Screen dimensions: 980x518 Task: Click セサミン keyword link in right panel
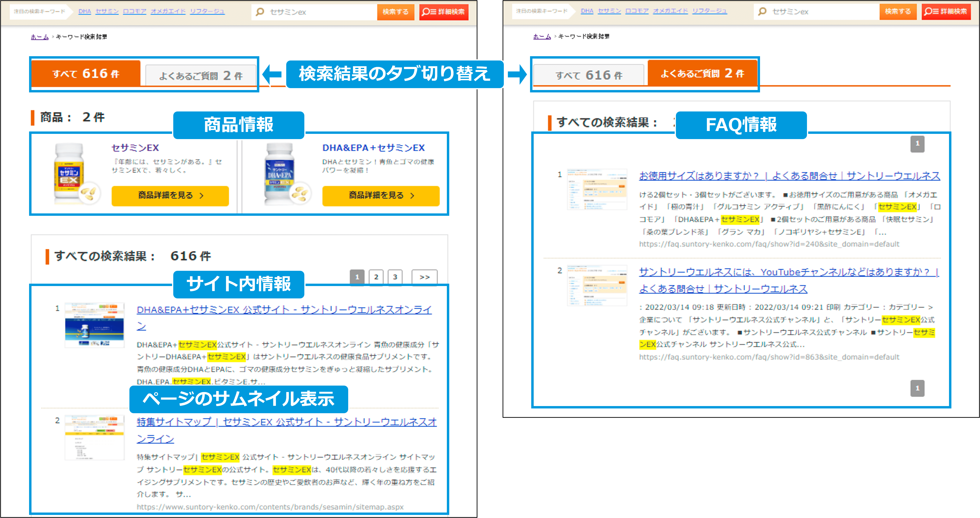(x=609, y=11)
